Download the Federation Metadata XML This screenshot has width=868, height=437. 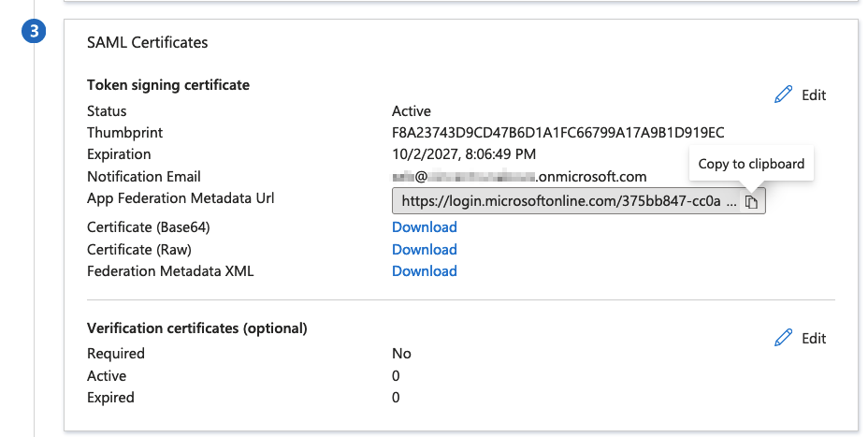424,271
